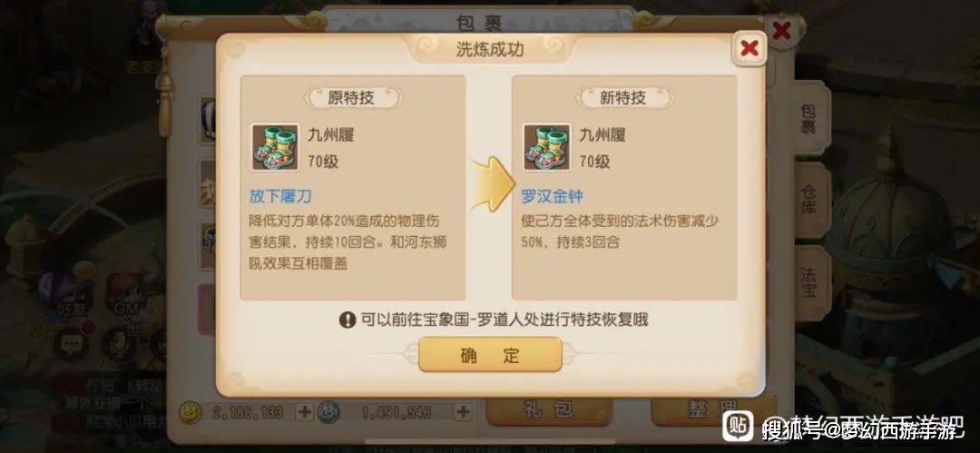Select the 九州履 boots icon under 原特技
This screenshot has width=980, height=453.
pos(275,148)
